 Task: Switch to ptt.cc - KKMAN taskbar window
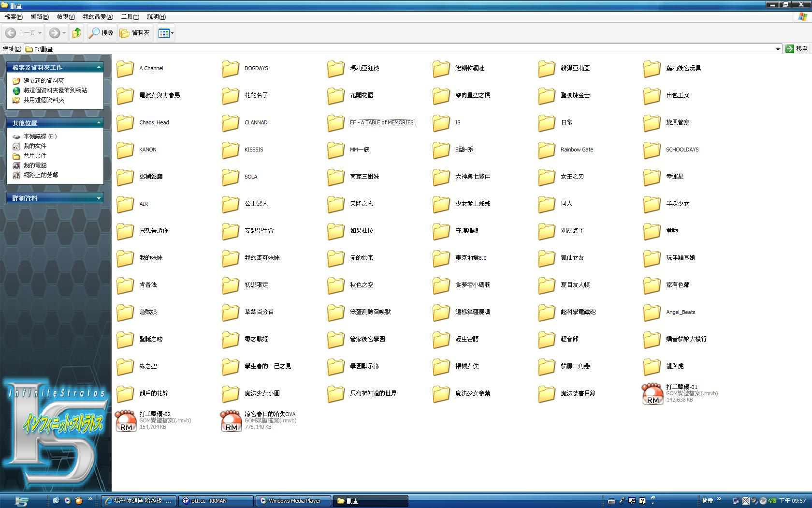click(216, 501)
